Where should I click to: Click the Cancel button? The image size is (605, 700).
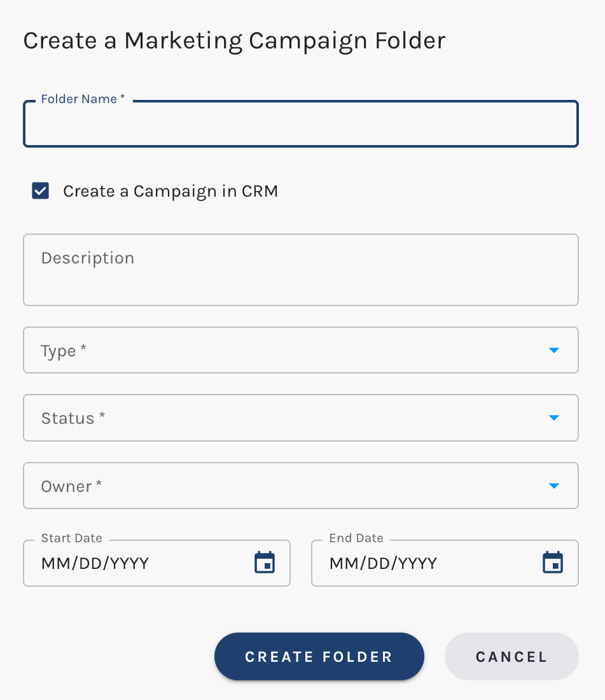[511, 656]
